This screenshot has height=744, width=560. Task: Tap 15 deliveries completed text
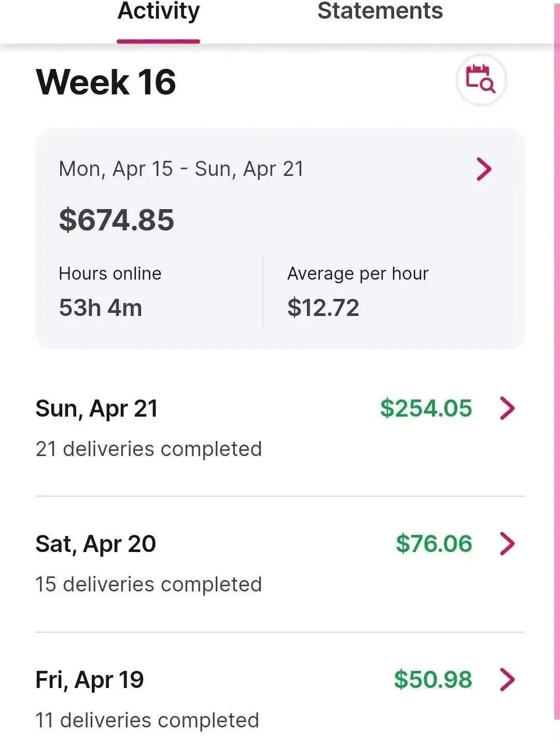(x=149, y=585)
